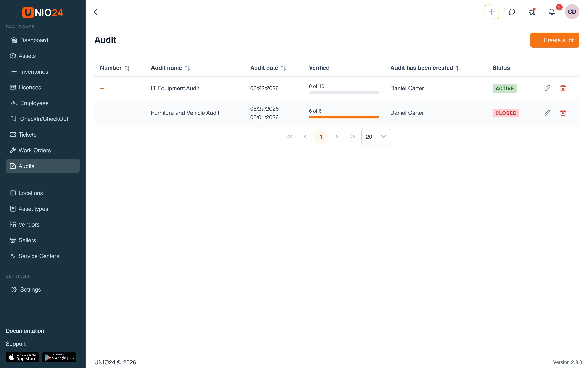The height and width of the screenshot is (368, 588).
Task: Open the quick add plus icon
Action: pyautogui.click(x=492, y=12)
